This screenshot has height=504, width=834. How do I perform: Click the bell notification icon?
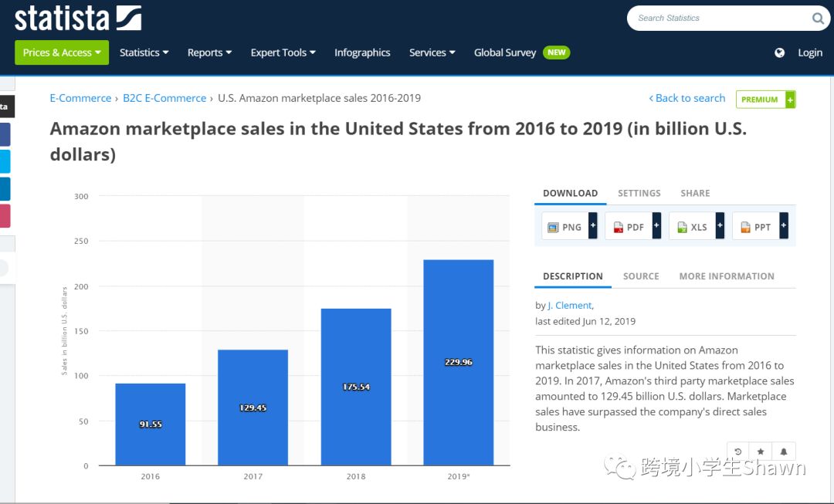point(783,452)
